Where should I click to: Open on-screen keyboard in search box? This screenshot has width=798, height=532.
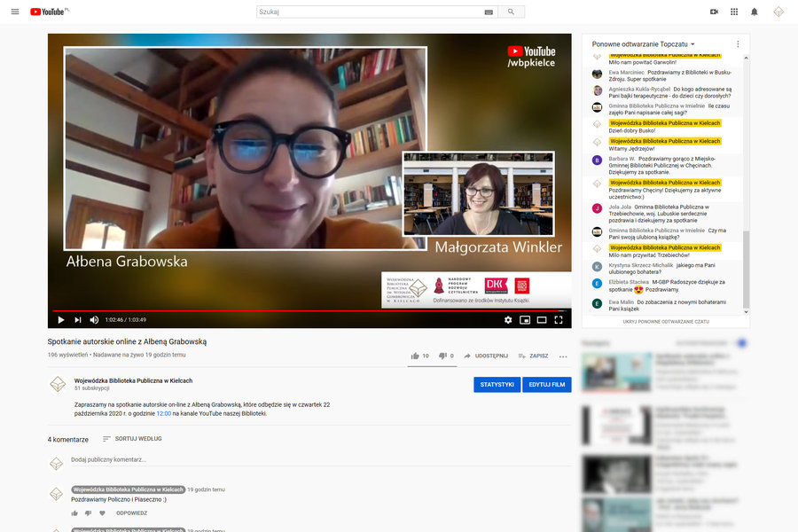[489, 12]
